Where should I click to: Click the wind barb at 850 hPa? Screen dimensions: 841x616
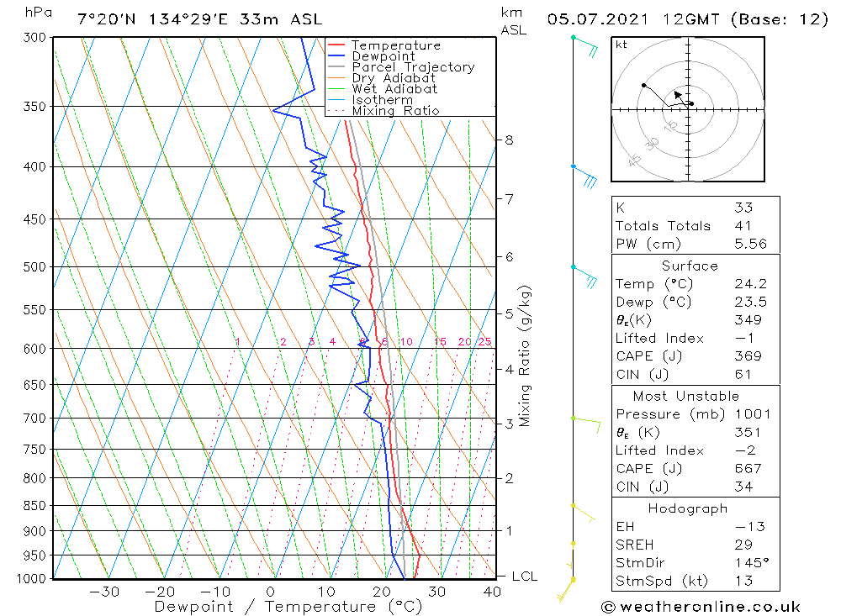click(584, 513)
